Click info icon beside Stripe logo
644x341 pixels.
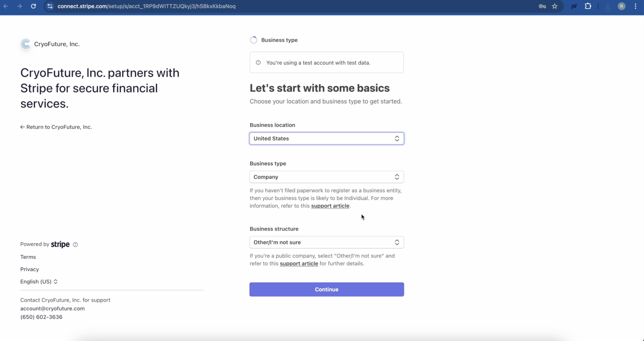coord(75,245)
